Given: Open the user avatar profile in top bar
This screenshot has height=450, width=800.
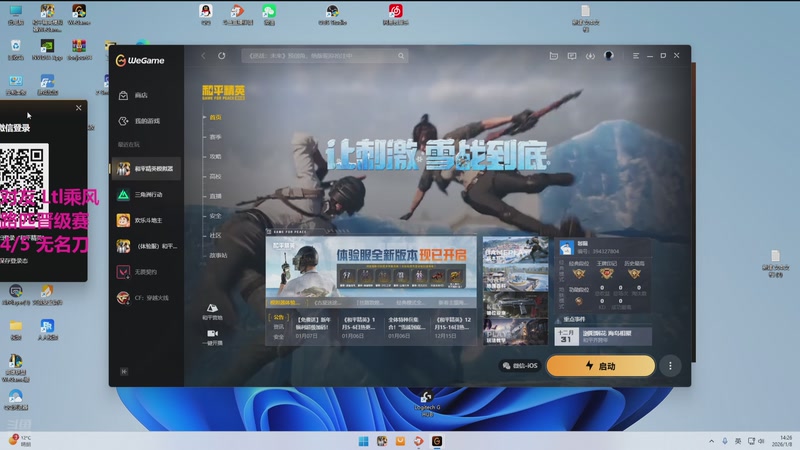Looking at the screenshot, I should pyautogui.click(x=609, y=56).
